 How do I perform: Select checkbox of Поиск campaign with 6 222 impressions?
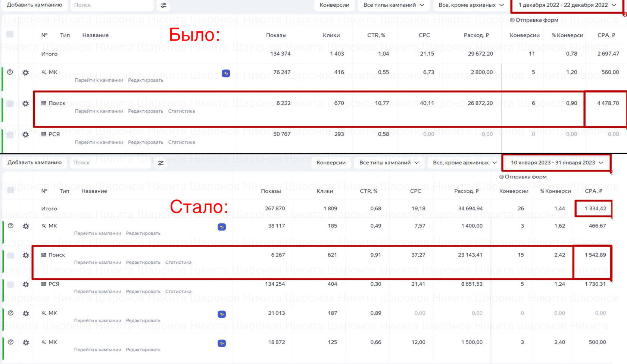click(x=10, y=104)
